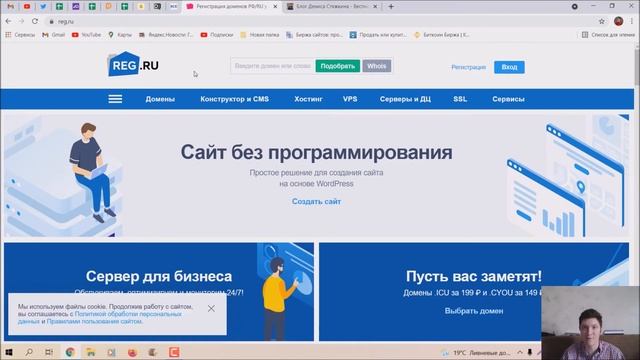Reload the page with the refresh icon

(35, 21)
